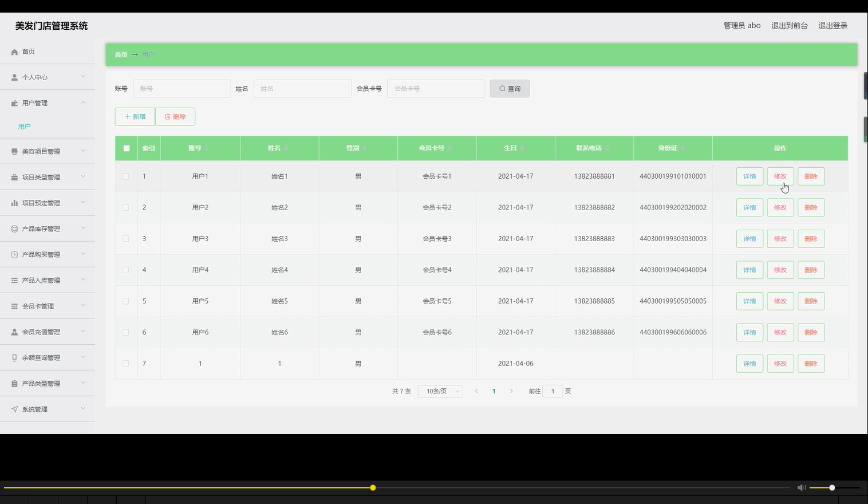This screenshot has height=504, width=868.
Task: Click 修改 in the 用户3 row
Action: (x=780, y=239)
